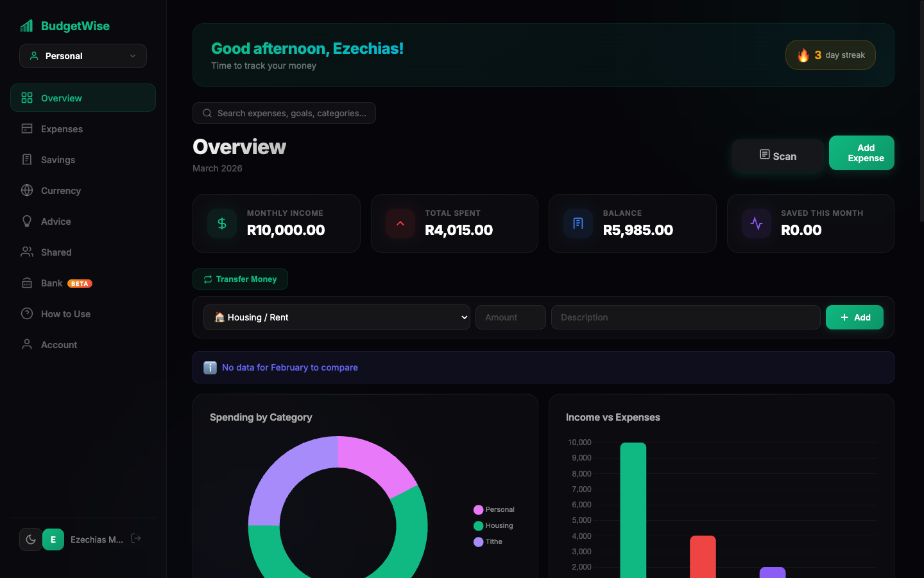This screenshot has width=924, height=578.
Task: Click the Currency globe icon
Action: (x=27, y=190)
